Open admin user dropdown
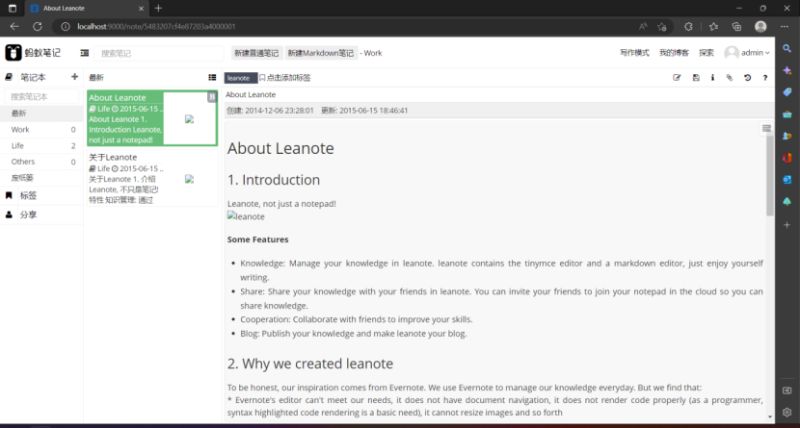The width and height of the screenshot is (800, 428). [747, 53]
